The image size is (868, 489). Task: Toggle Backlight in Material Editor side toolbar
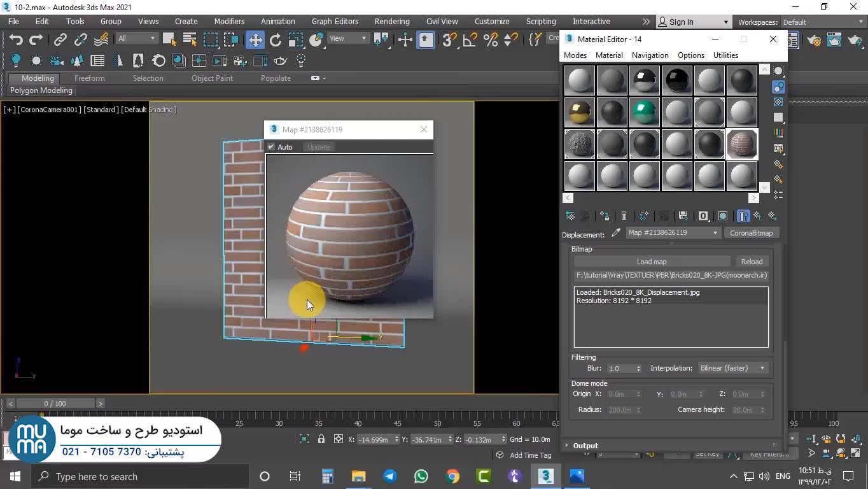pyautogui.click(x=778, y=87)
